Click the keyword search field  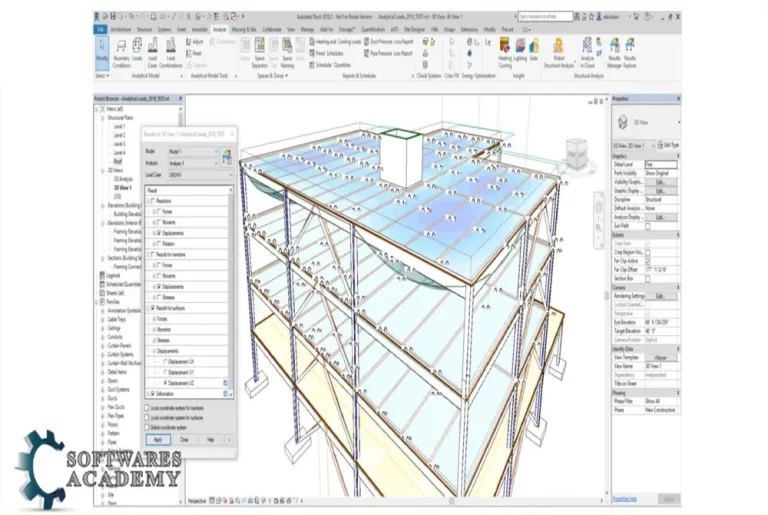pyautogui.click(x=545, y=17)
